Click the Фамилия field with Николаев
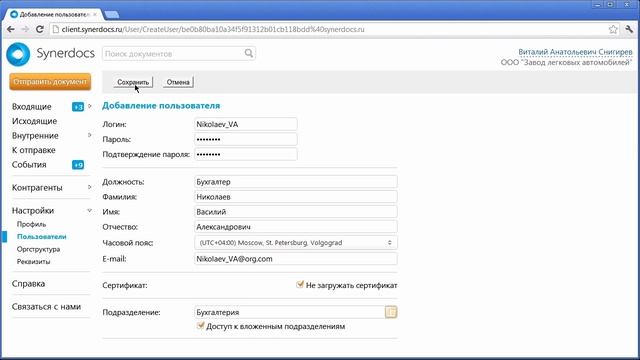 tap(296, 197)
